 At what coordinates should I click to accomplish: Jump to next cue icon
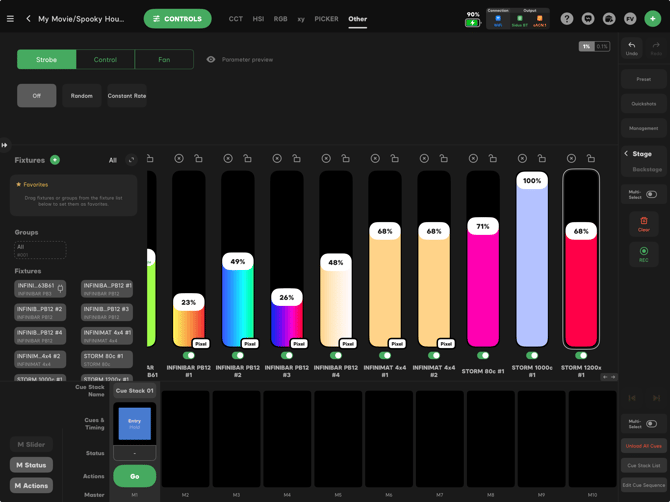pyautogui.click(x=656, y=398)
